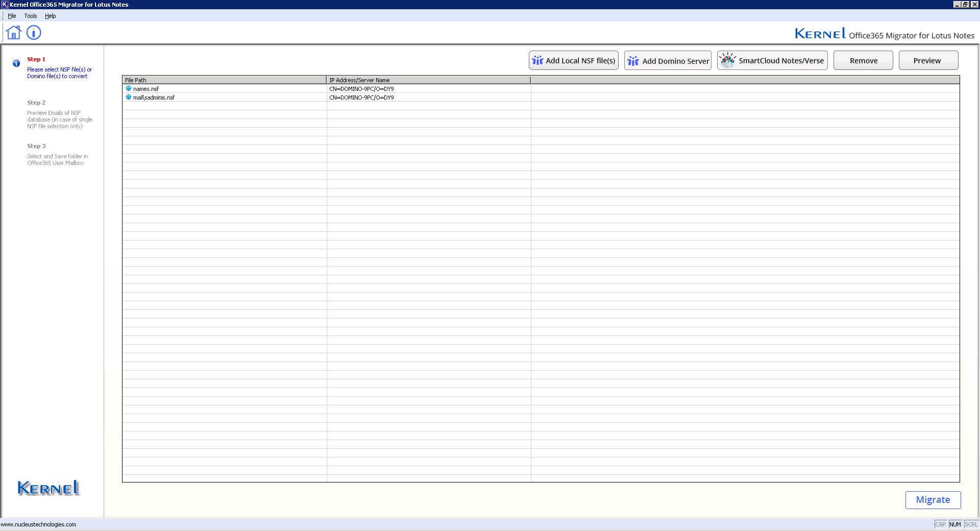This screenshot has width=980, height=531.
Task: Click the CAP indicator in status bar
Action: click(x=940, y=524)
